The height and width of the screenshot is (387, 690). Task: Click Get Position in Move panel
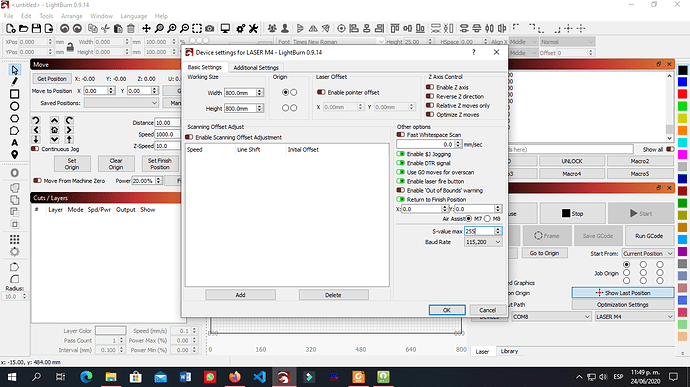51,78
